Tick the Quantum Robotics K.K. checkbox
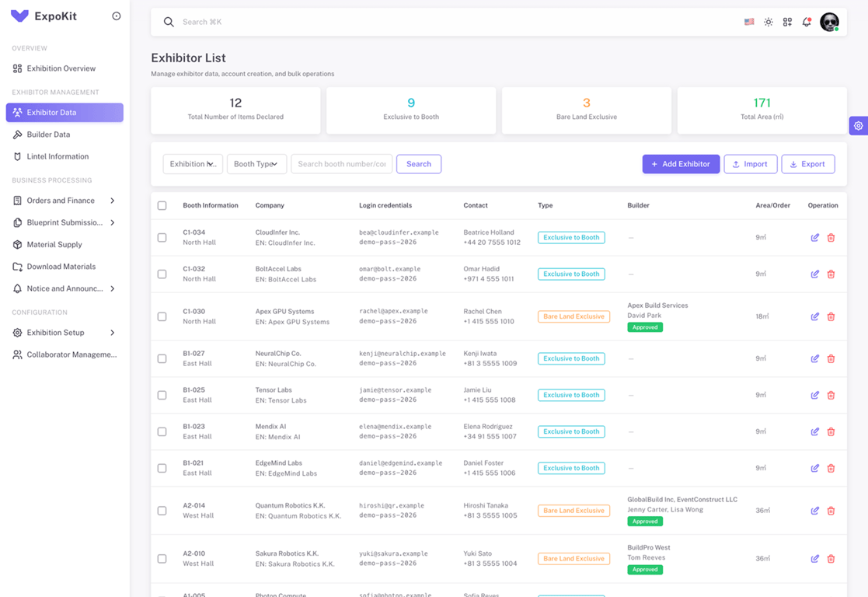Screen dimensions: 868x597 click(162, 511)
